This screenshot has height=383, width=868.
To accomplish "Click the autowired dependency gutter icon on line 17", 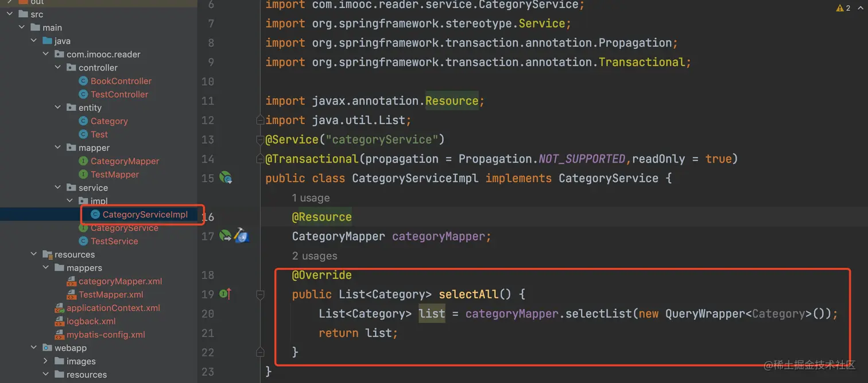I will [226, 235].
